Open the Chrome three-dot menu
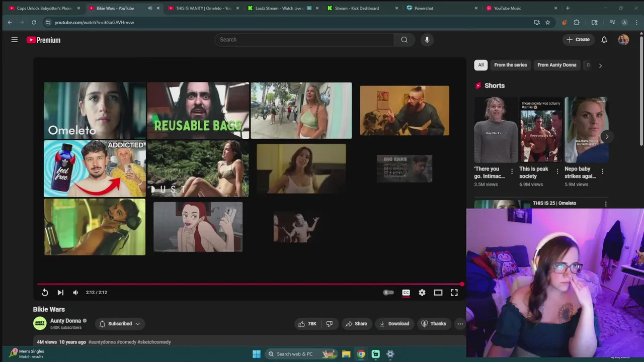644x362 pixels. pos(636,22)
